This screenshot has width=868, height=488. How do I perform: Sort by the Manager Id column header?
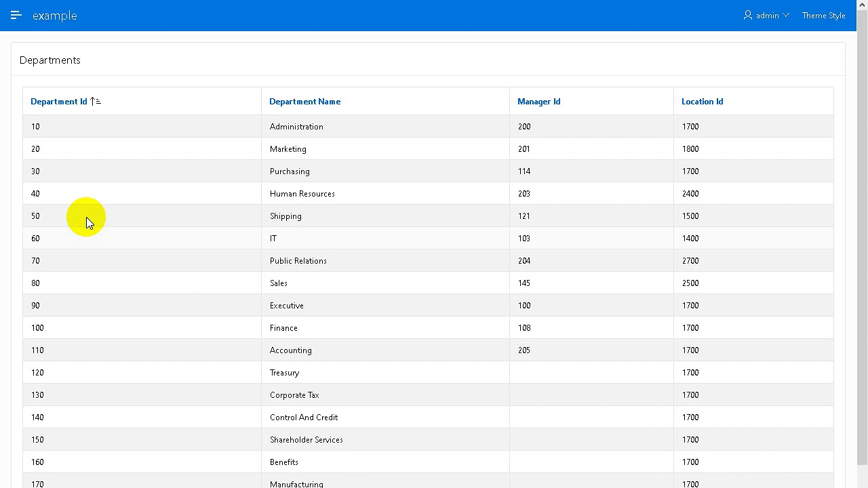(x=539, y=102)
